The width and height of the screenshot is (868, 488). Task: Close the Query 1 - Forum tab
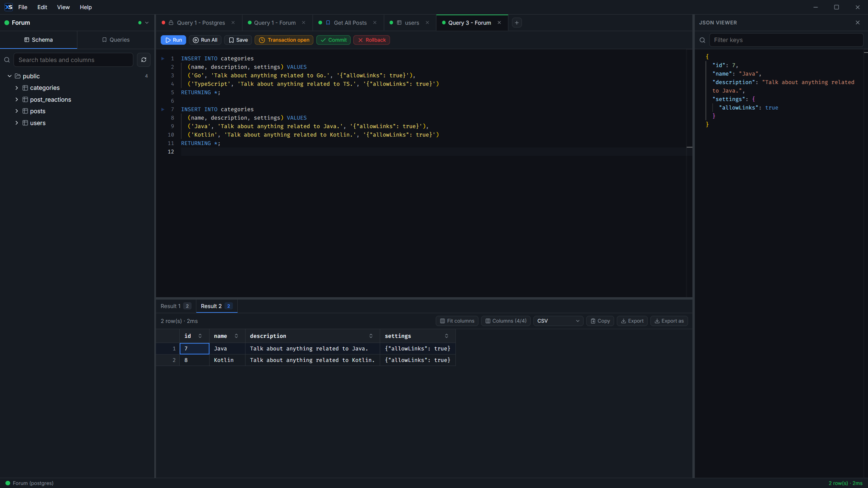(303, 23)
